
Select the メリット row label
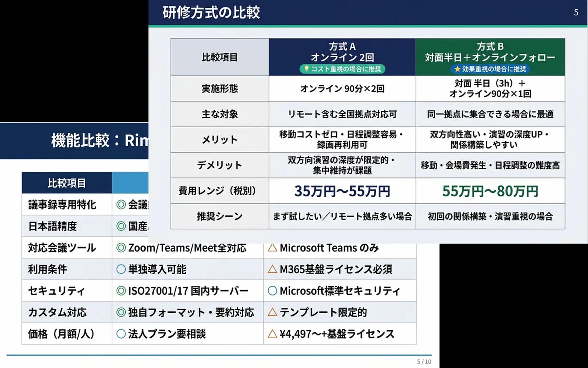(220, 140)
